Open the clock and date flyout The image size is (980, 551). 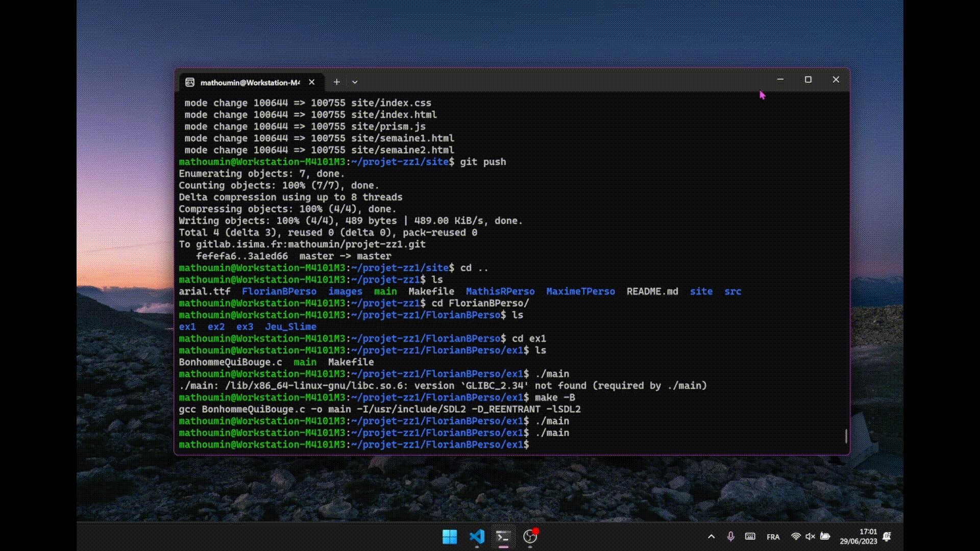tap(859, 537)
